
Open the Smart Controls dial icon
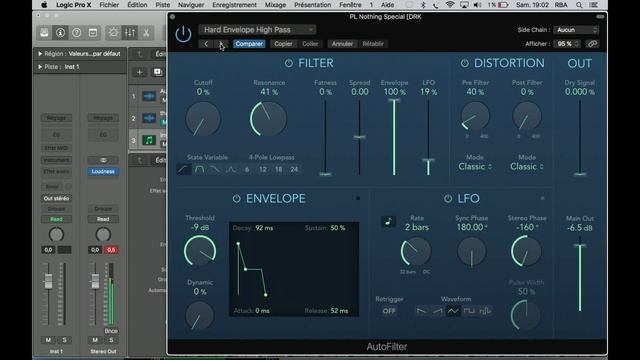point(113,33)
